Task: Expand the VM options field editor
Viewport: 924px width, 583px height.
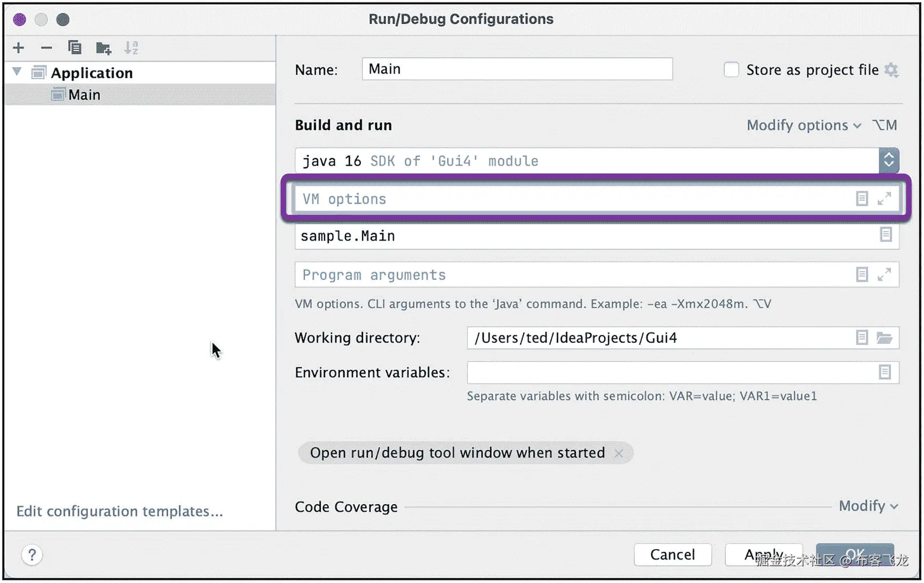Action: pos(884,199)
